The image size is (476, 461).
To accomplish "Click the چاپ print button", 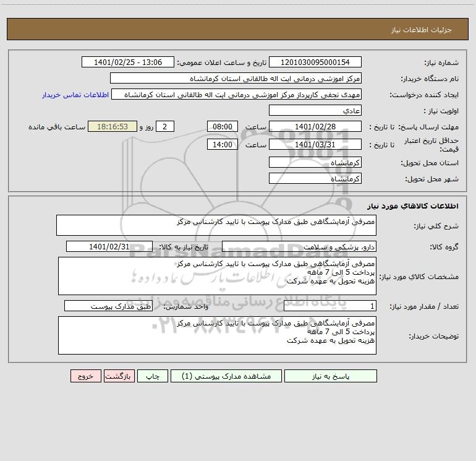I will coord(153,376).
